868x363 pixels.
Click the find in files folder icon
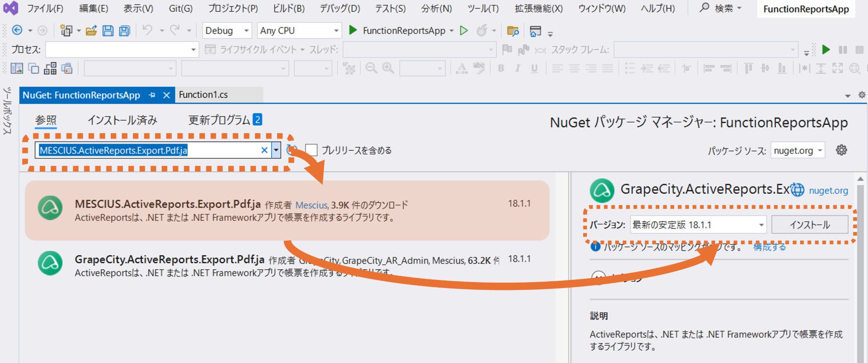513,31
